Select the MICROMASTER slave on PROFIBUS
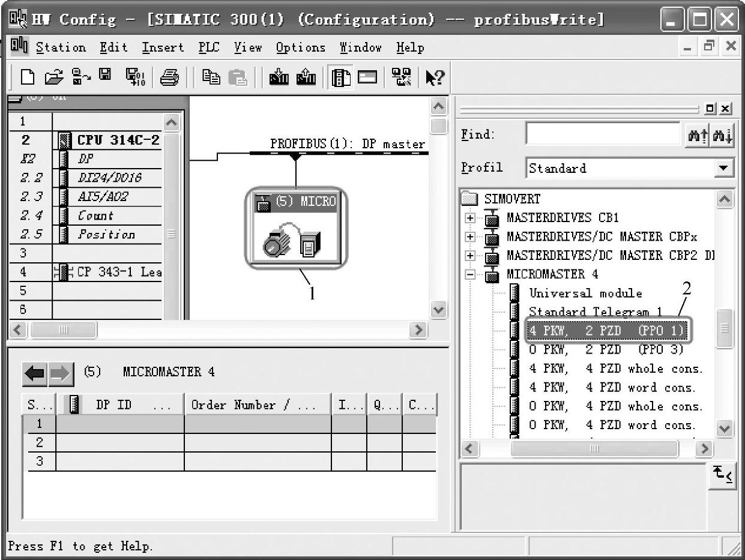 click(x=295, y=228)
